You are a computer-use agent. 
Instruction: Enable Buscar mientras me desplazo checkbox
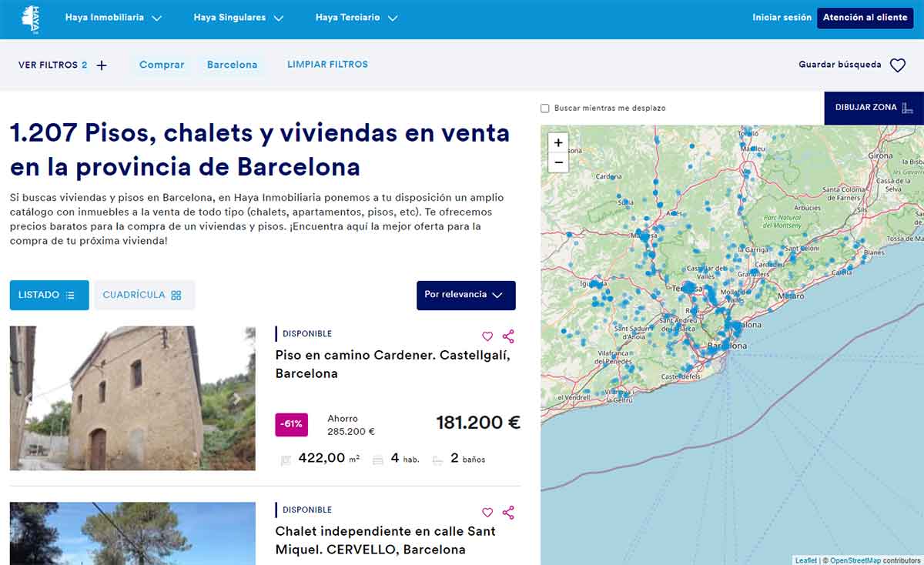point(545,109)
